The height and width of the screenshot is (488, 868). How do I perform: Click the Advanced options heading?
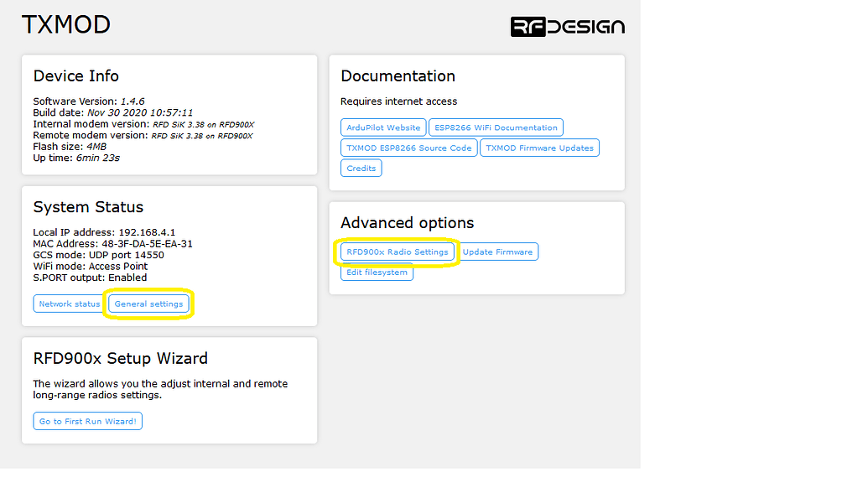point(407,223)
